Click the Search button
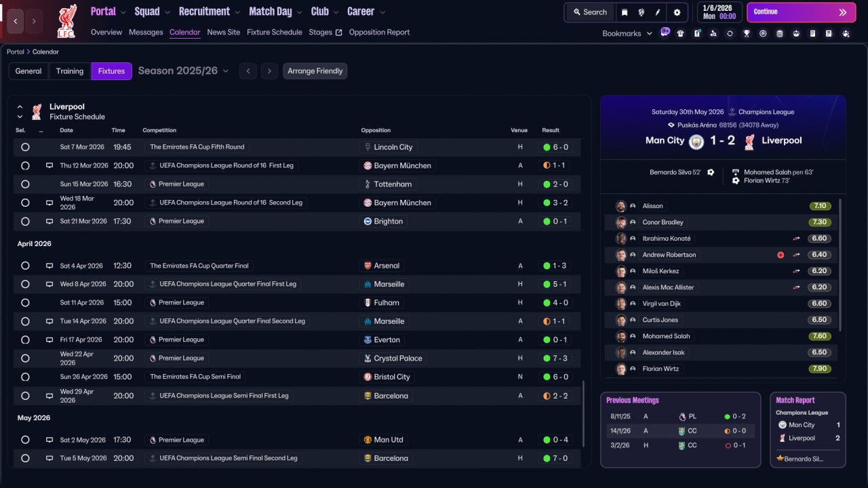The width and height of the screenshot is (868, 488). [590, 12]
